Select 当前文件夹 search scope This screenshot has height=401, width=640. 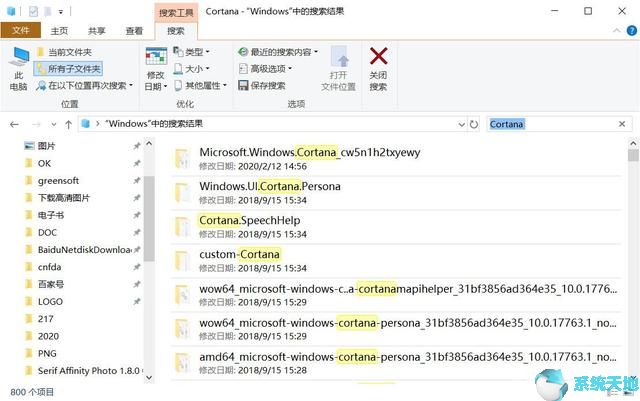[64, 52]
